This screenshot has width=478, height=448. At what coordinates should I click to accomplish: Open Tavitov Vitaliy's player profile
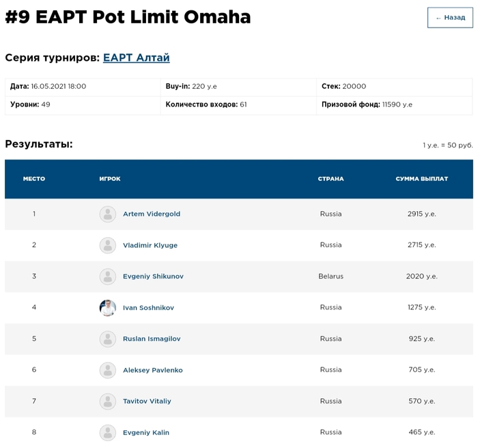click(x=147, y=402)
